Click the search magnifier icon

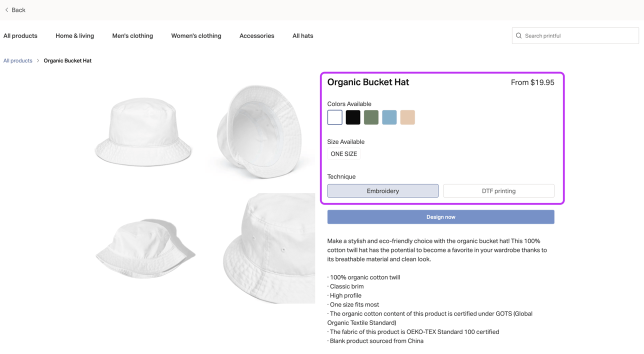coord(518,36)
